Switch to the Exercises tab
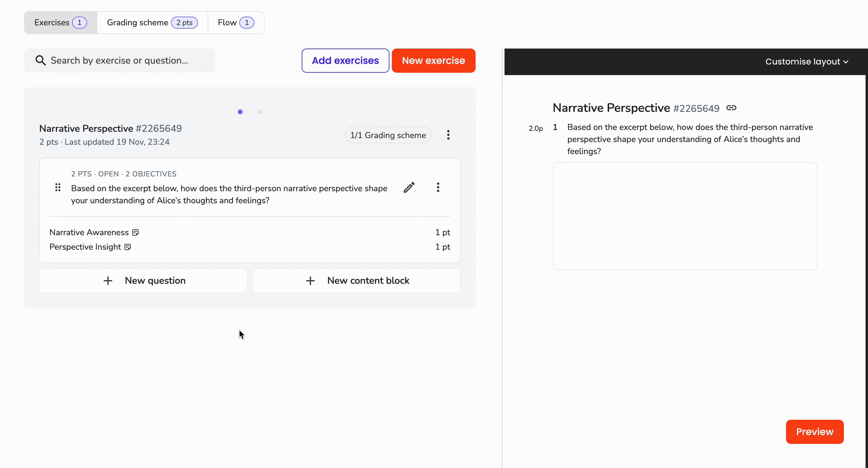 (61, 23)
